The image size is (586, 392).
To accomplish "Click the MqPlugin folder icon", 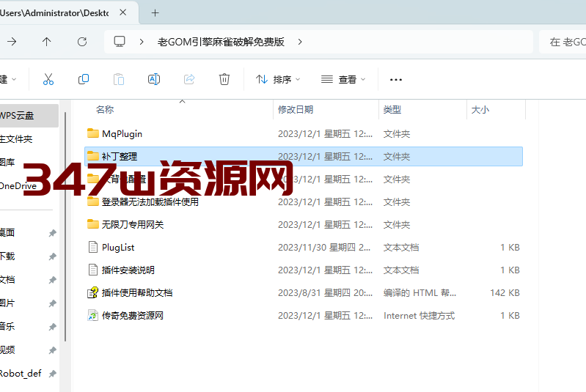I will [x=92, y=133].
